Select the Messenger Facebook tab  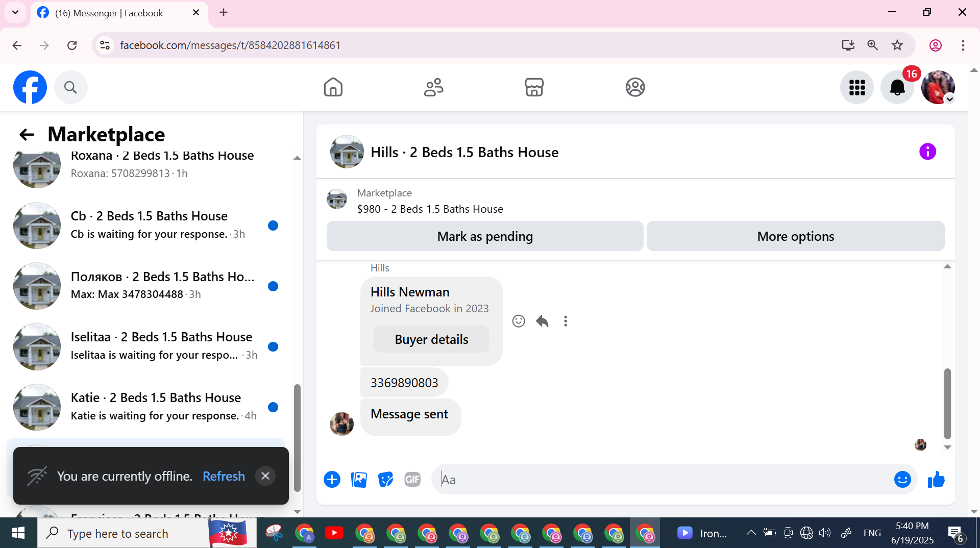(119, 13)
